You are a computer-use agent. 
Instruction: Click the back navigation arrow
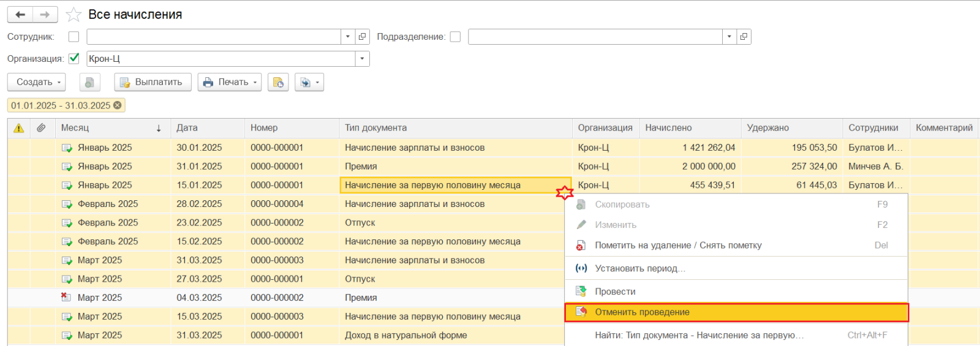(x=20, y=15)
